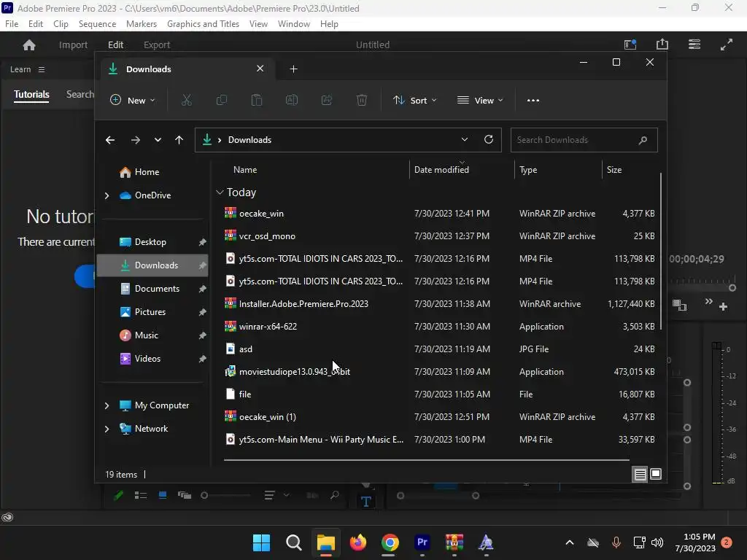The width and height of the screenshot is (747, 560).
Task: Expand Network tree node
Action: 107,429
